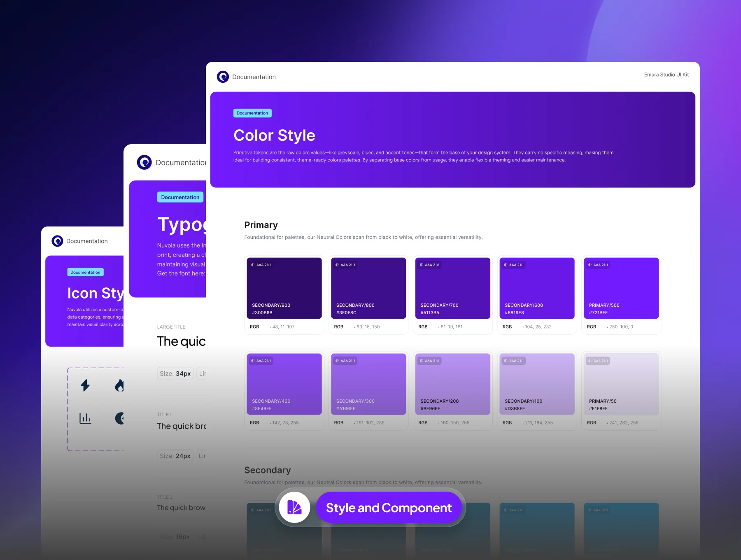
Task: Click AAA 21:1 badge on PRIMARY/50 card
Action: [x=599, y=361]
